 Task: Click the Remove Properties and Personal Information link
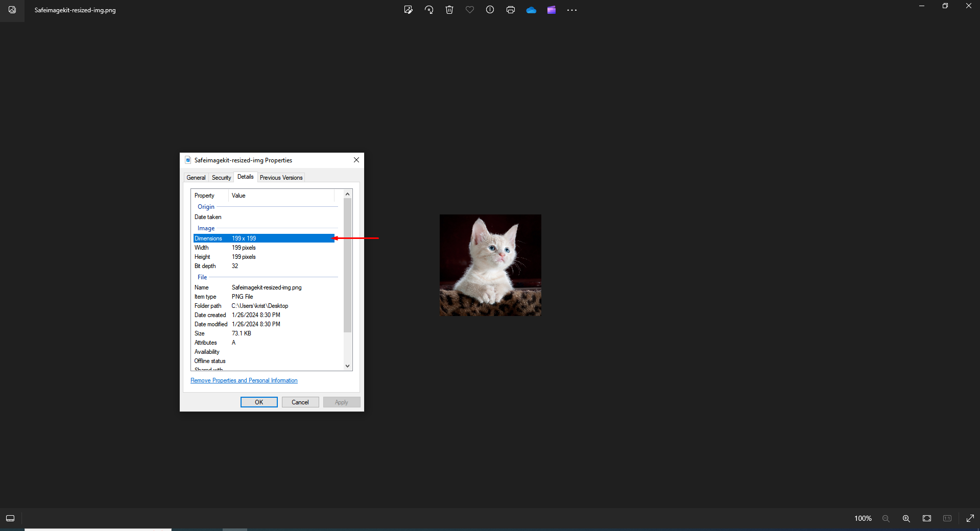click(x=244, y=380)
